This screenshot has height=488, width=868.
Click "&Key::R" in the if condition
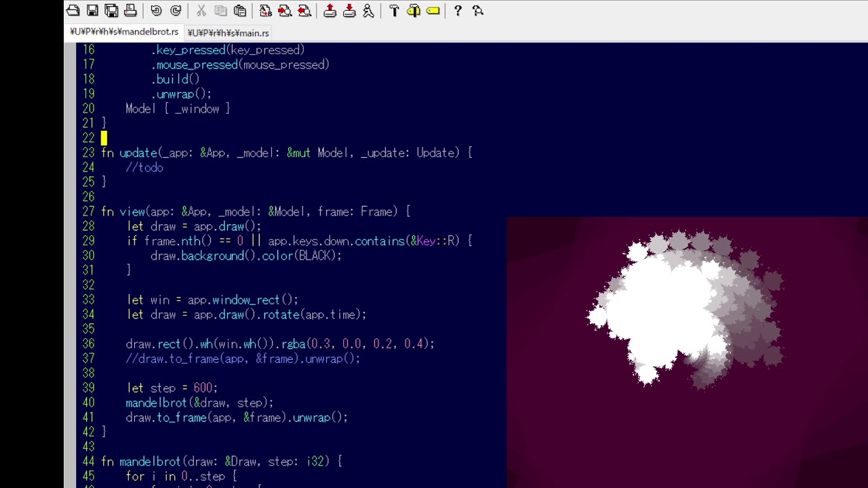coord(434,241)
